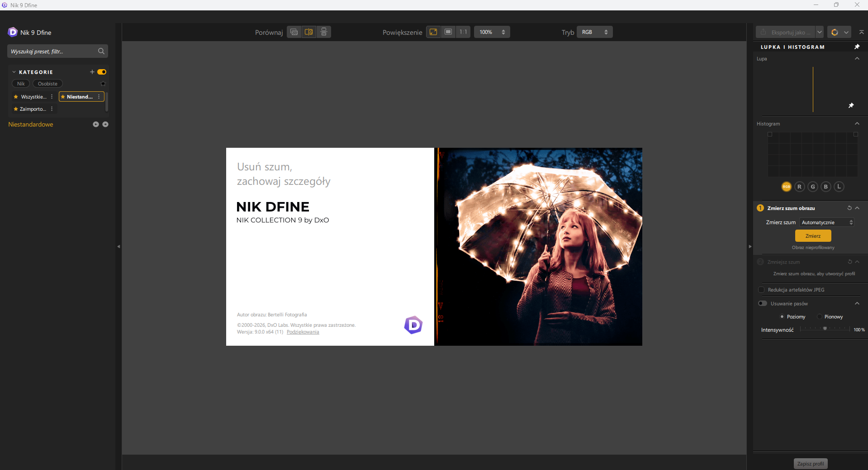Collapse the Lupa section
868x470 pixels.
pyautogui.click(x=857, y=58)
